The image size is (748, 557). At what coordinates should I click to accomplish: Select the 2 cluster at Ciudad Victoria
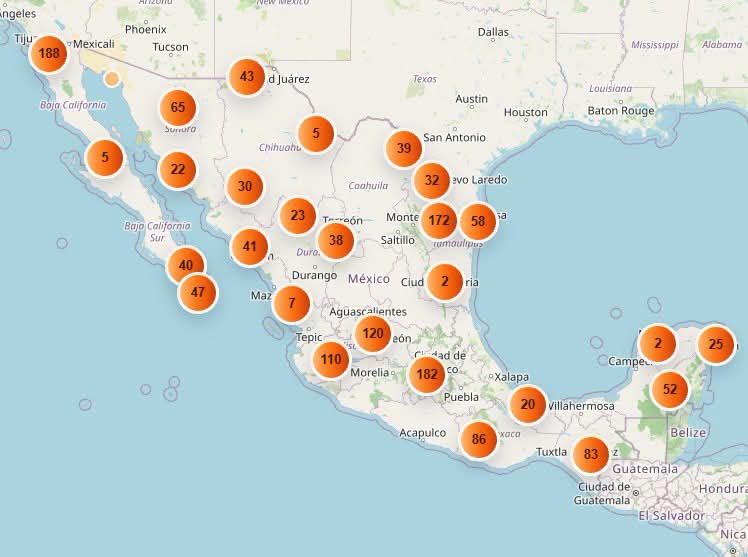coord(445,282)
